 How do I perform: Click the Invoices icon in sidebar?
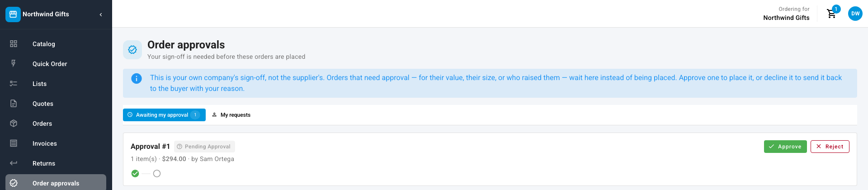[14, 143]
